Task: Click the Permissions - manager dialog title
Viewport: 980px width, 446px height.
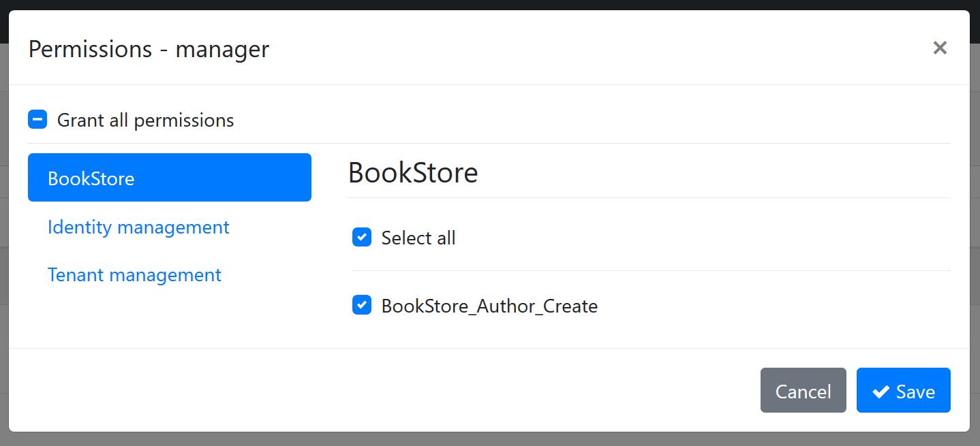Action: [148, 48]
